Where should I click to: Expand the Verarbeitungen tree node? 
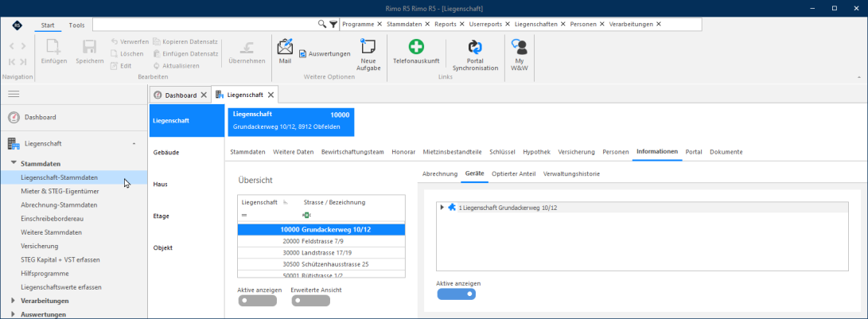(x=14, y=301)
